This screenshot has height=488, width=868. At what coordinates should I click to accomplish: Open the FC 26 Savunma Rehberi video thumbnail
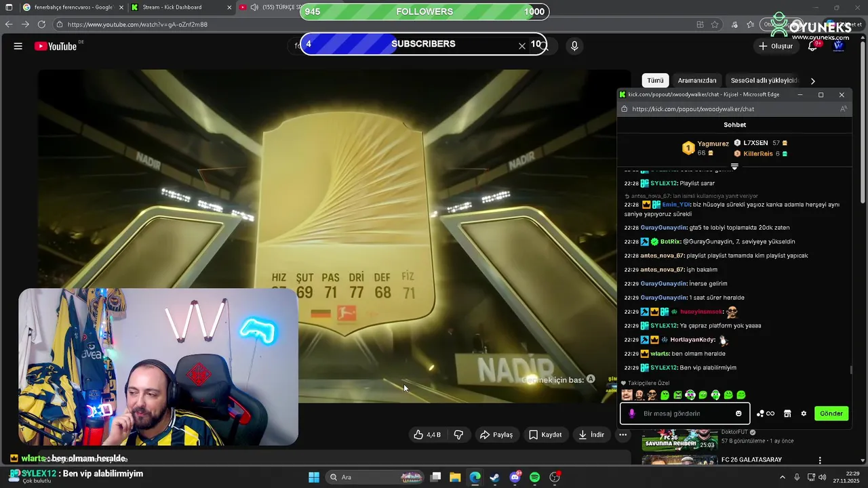point(679,440)
